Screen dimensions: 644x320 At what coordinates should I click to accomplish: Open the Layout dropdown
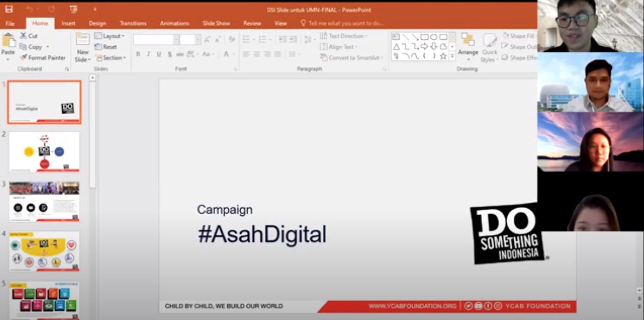tap(110, 36)
